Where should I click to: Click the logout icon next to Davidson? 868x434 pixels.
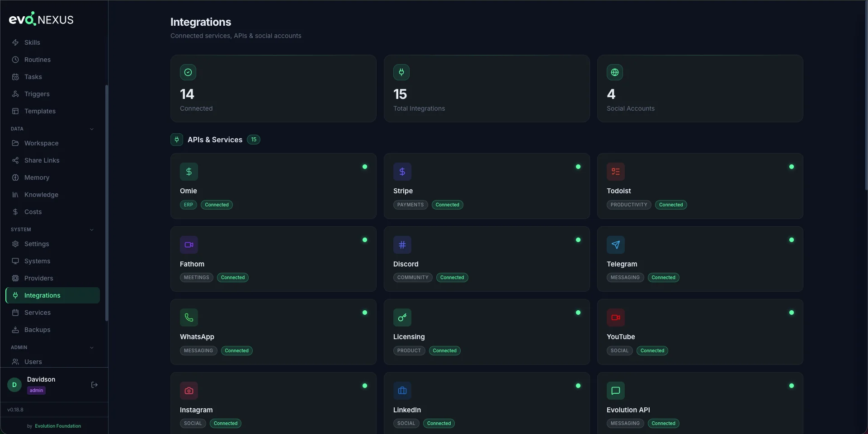tap(94, 385)
